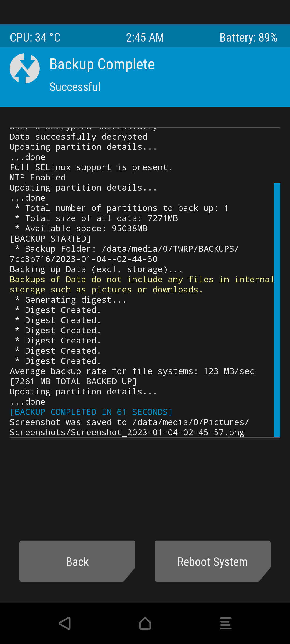Tap the Battery 89% indicator
This screenshot has height=644, width=290.
tap(248, 38)
